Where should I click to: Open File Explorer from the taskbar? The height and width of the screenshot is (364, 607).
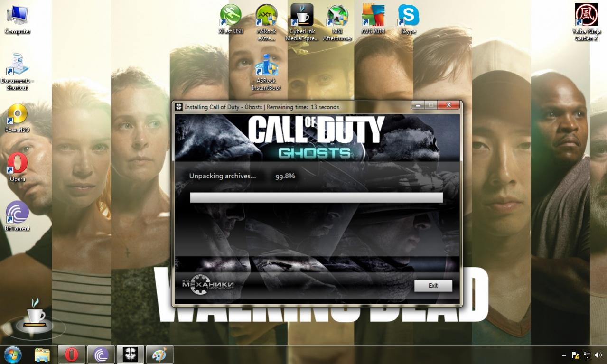pyautogui.click(x=42, y=355)
